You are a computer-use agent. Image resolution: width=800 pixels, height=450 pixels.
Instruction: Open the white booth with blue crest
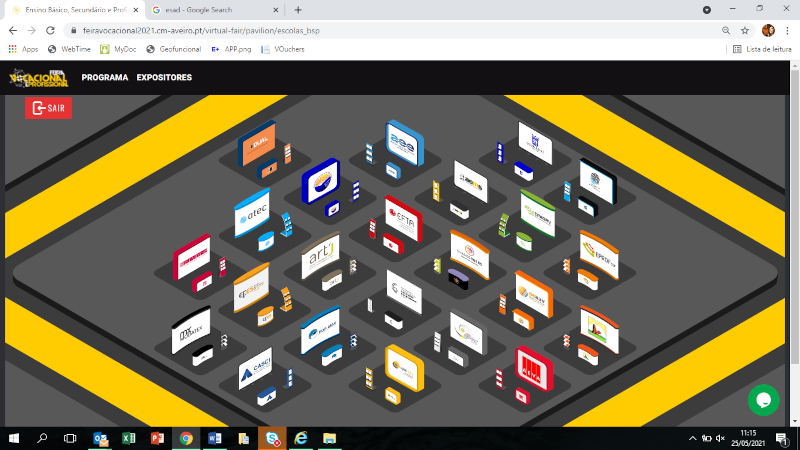(535, 143)
